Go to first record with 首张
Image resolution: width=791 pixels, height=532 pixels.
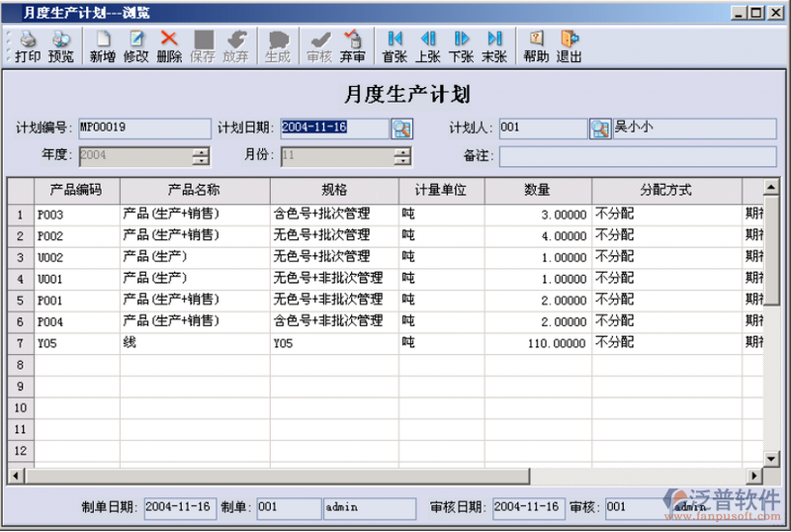(x=395, y=46)
